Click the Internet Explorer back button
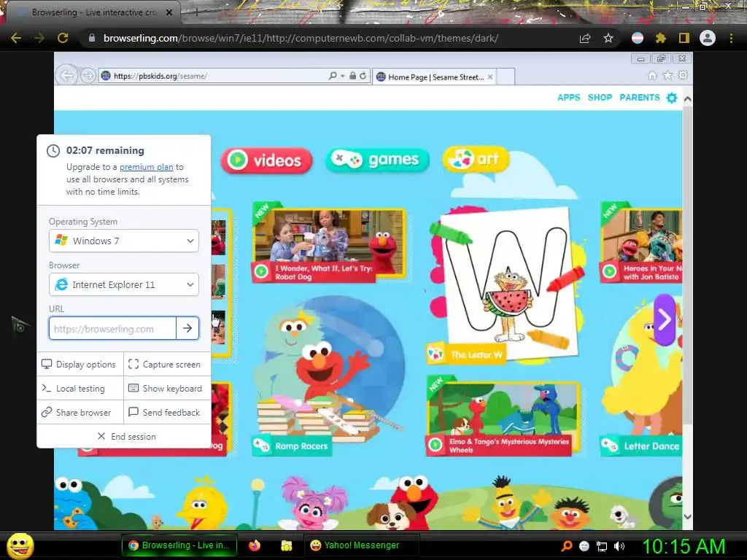The height and width of the screenshot is (560, 747). (x=66, y=75)
